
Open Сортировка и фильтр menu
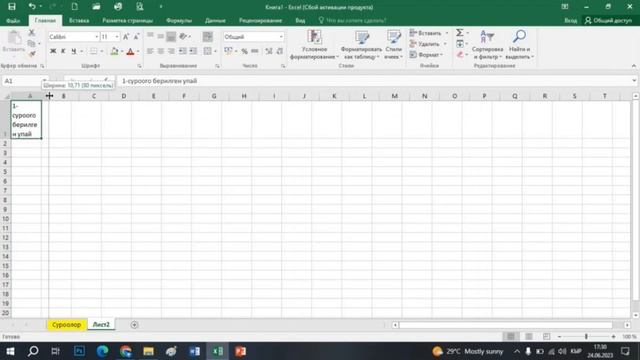(x=487, y=45)
